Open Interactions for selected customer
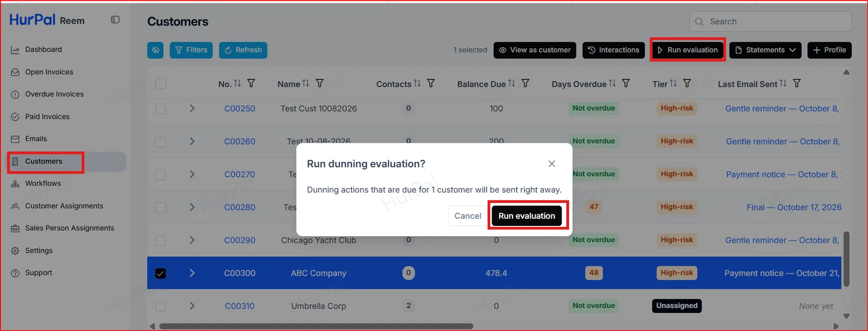 pos(614,50)
